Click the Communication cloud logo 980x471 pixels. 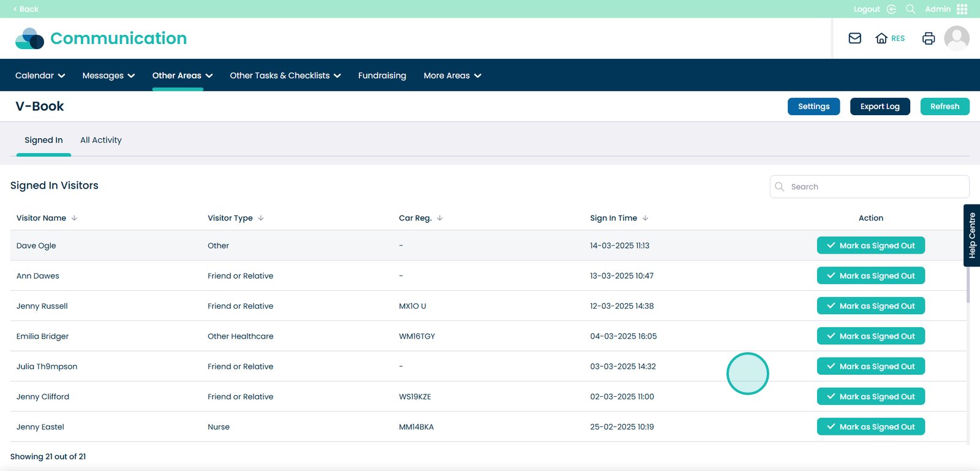pyautogui.click(x=29, y=39)
